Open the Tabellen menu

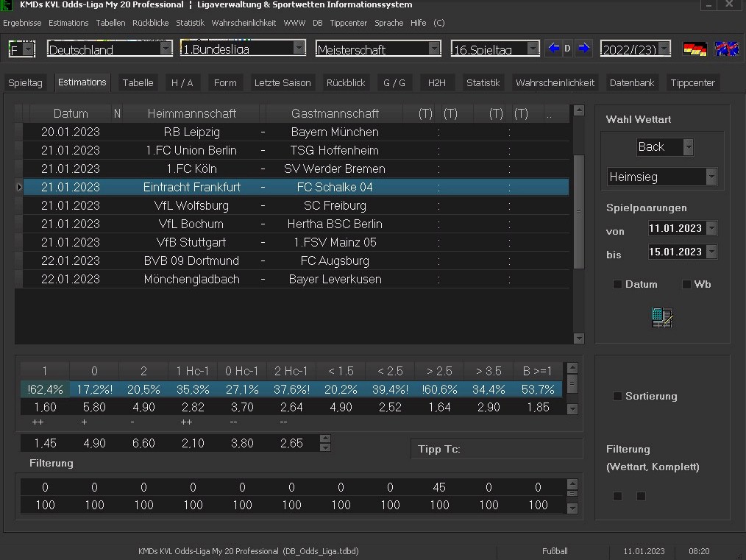pyautogui.click(x=110, y=23)
